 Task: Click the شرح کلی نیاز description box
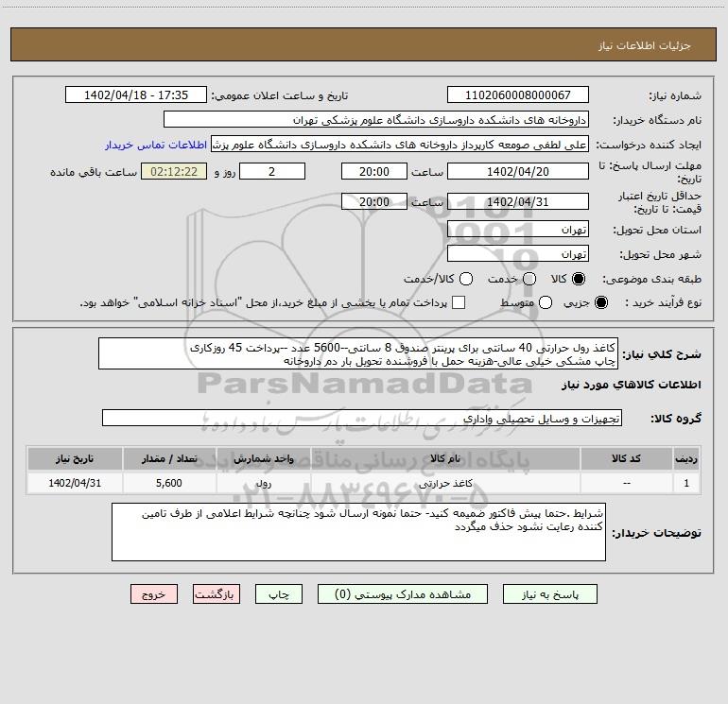[358, 354]
